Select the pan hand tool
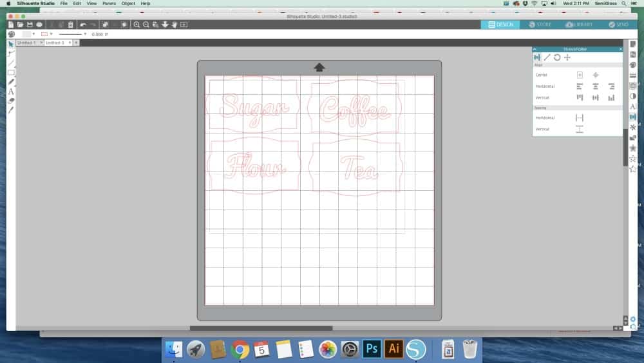The width and height of the screenshot is (644, 363). point(175,25)
